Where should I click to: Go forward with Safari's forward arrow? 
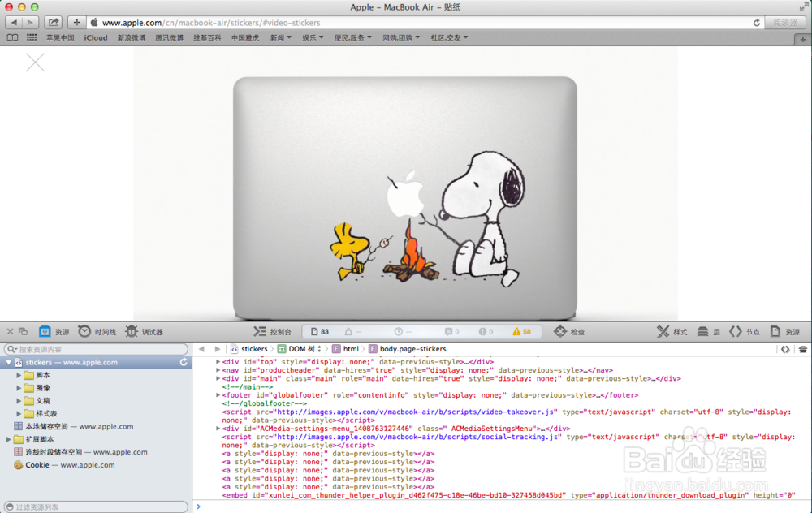pos(31,22)
